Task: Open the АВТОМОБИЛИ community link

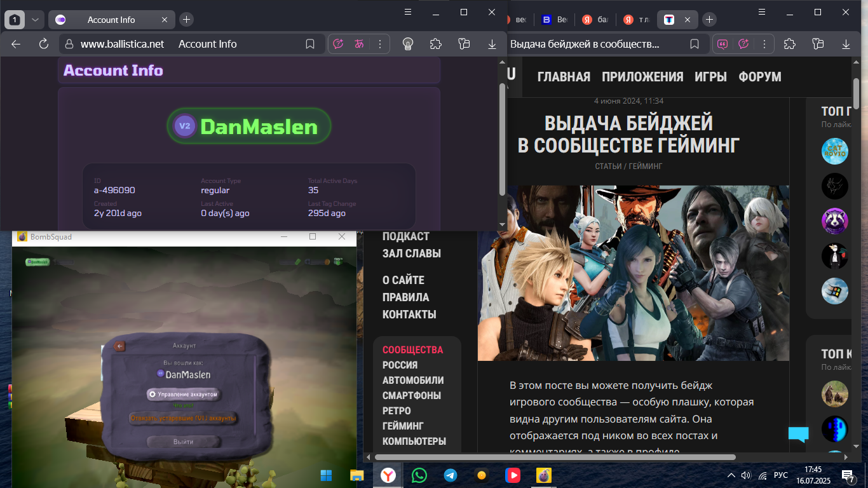Action: [x=413, y=380]
